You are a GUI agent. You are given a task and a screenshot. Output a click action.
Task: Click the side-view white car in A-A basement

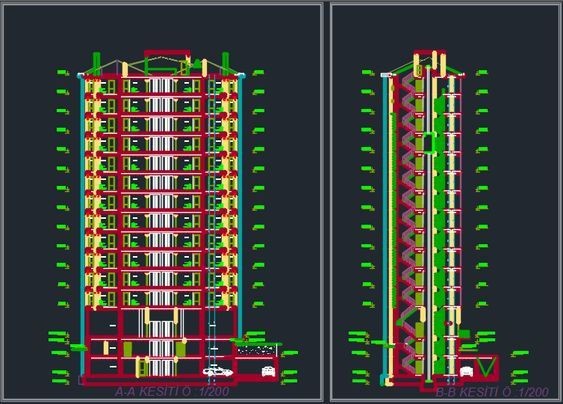(218, 371)
